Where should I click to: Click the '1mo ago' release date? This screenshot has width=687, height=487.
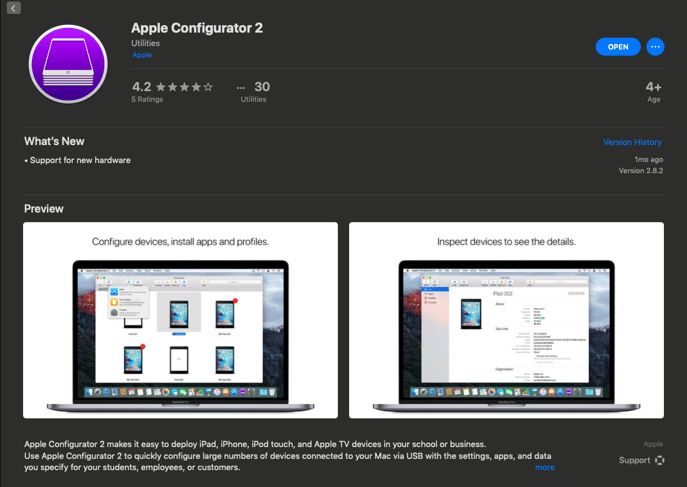[x=648, y=159]
